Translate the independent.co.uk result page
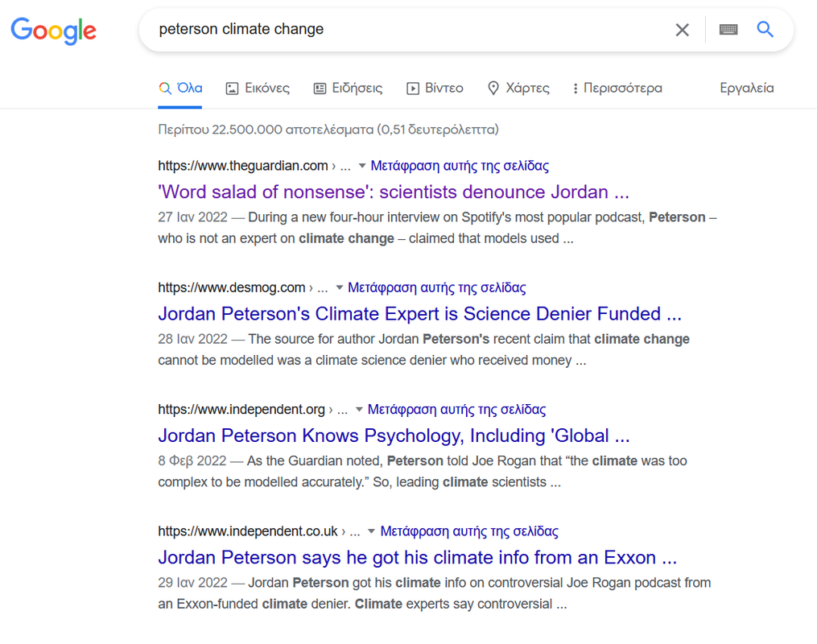This screenshot has height=644, width=817. (469, 531)
